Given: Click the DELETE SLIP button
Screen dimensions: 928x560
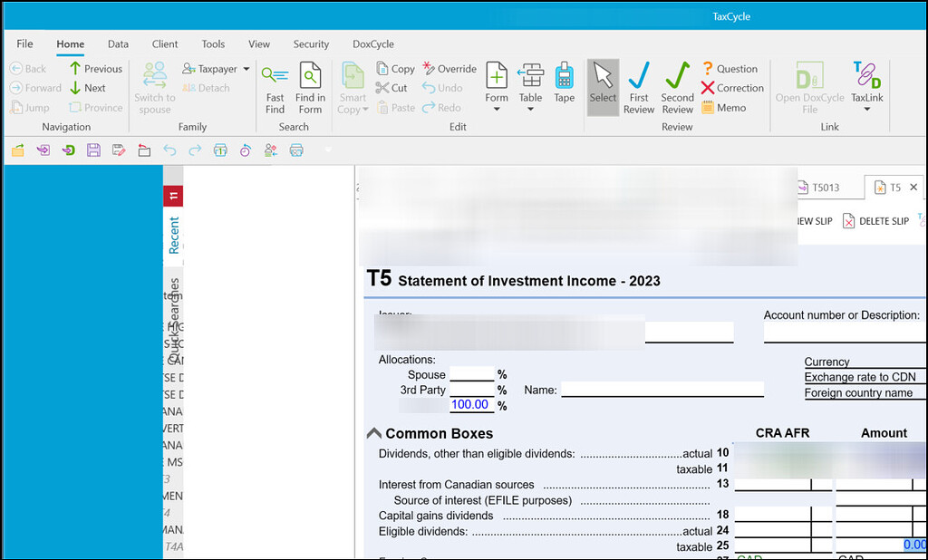Looking at the screenshot, I should (875, 220).
